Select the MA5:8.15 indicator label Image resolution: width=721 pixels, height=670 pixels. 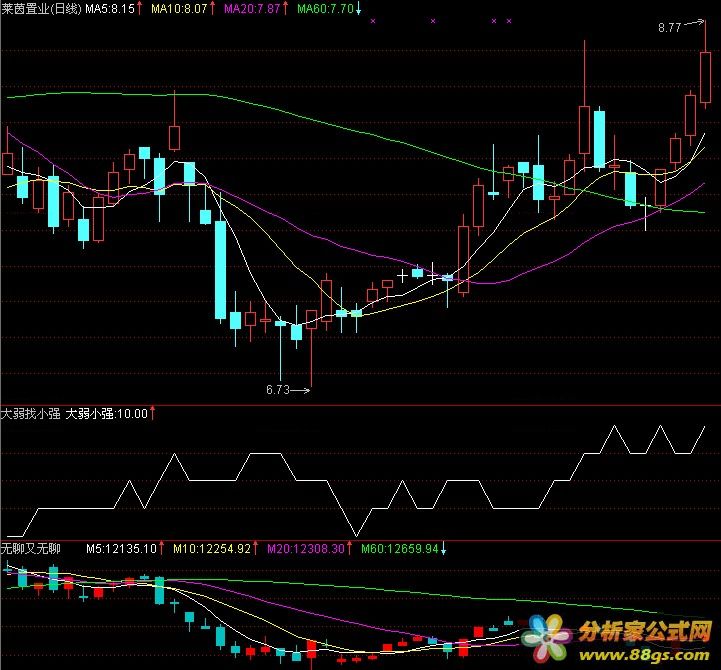point(110,9)
